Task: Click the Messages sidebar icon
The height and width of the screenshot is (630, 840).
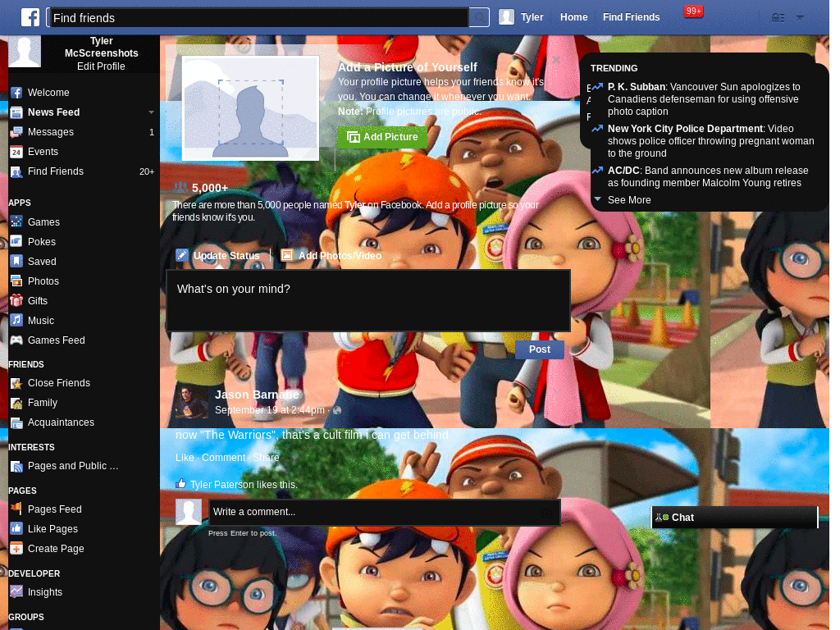Action: 16,132
